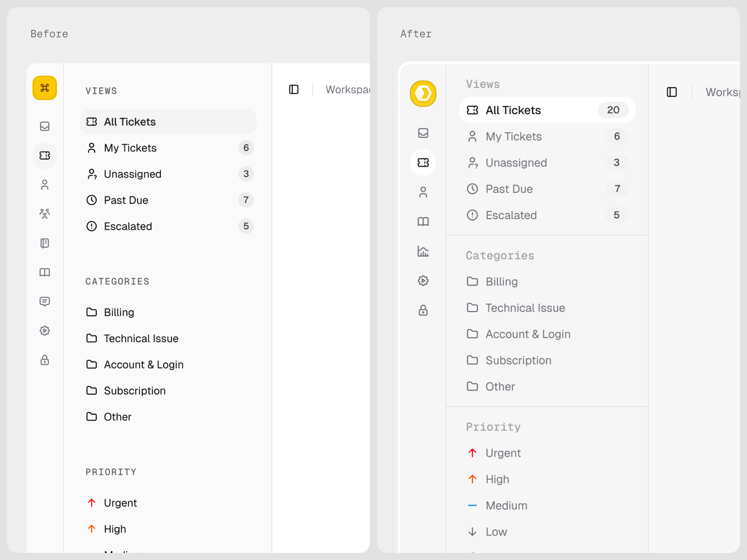Viewport: 747px width, 560px height.
Task: Click the lock icon in After sidebar
Action: pos(423,311)
